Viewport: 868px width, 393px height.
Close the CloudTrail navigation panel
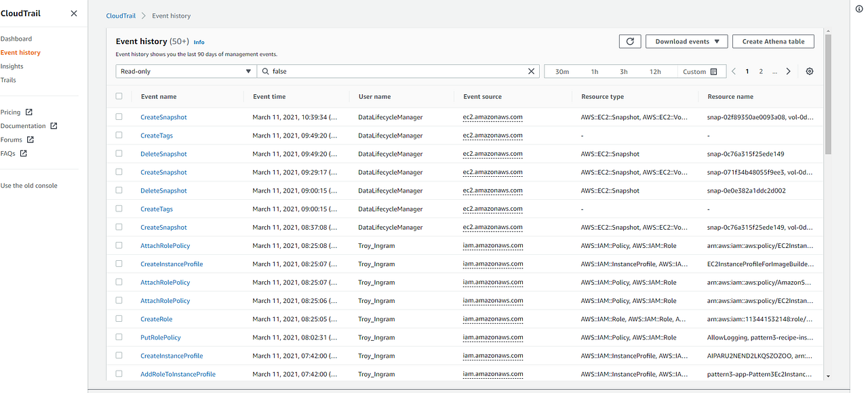[74, 14]
